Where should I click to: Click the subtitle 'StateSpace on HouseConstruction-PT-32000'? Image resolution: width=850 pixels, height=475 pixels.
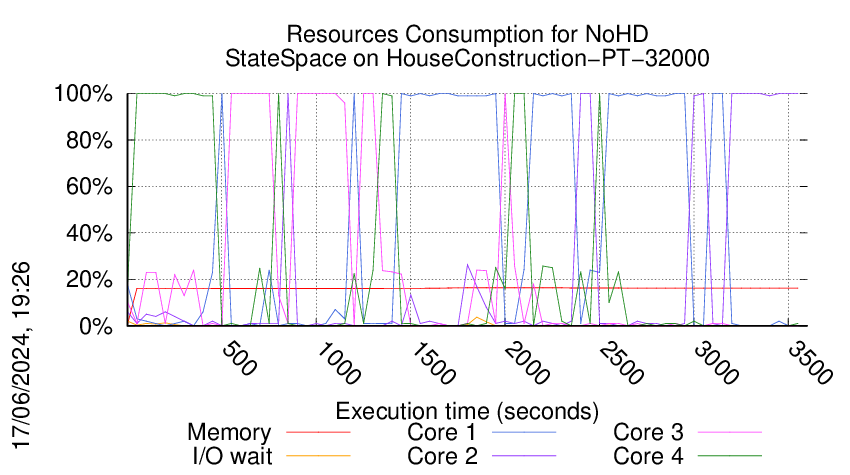[467, 58]
